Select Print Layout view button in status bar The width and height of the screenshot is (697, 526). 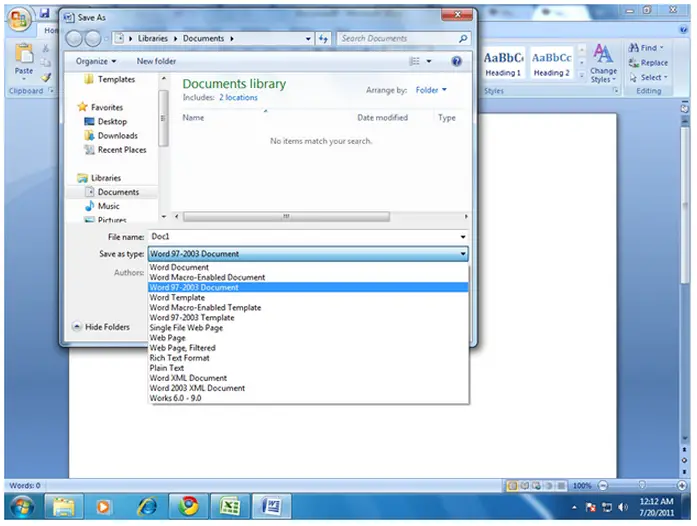[x=513, y=486]
